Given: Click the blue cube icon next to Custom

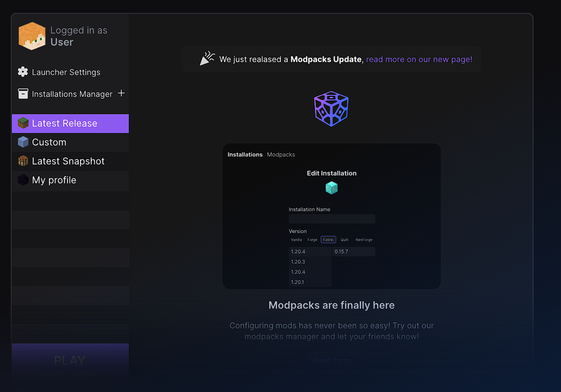Looking at the screenshot, I should tap(23, 142).
